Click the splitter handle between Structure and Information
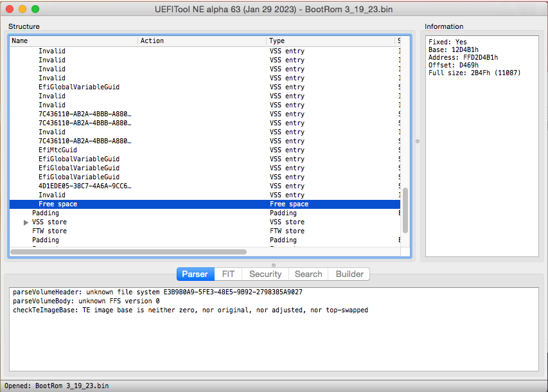Viewport: 548px width, 392px height. tap(418, 141)
